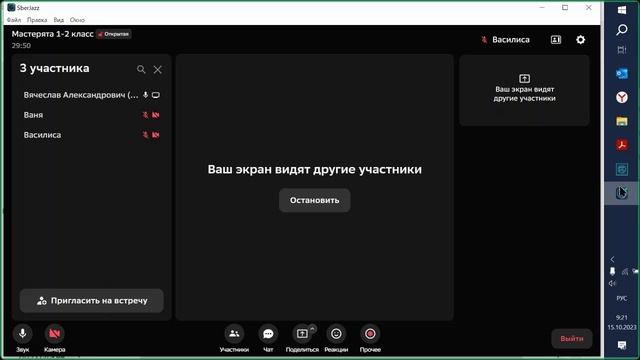Open the Реакции emoji icon
This screenshot has height=360, width=640.
click(x=336, y=333)
